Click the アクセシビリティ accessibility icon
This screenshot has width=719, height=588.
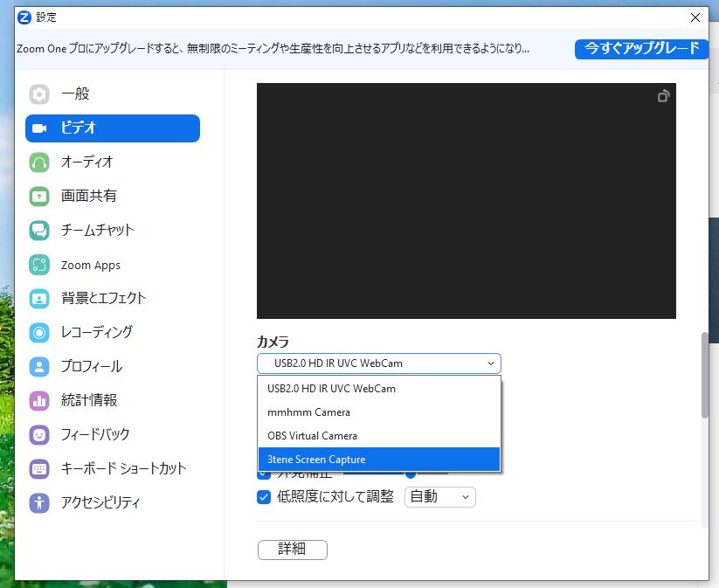(x=39, y=502)
